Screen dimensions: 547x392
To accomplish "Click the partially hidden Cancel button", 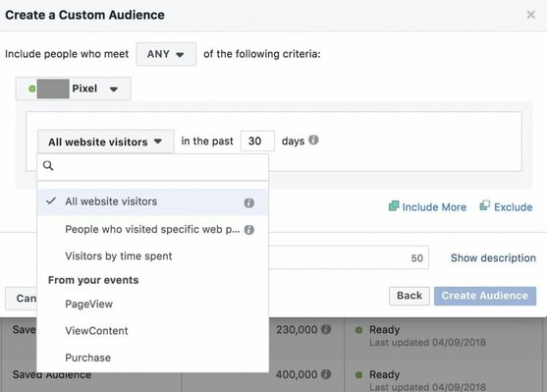I will [22, 299].
